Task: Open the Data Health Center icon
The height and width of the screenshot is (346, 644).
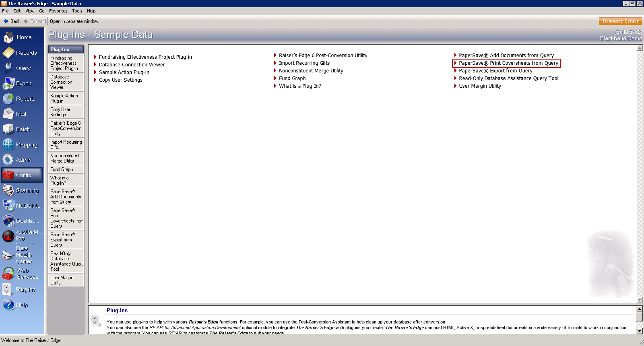Action: [x=8, y=255]
